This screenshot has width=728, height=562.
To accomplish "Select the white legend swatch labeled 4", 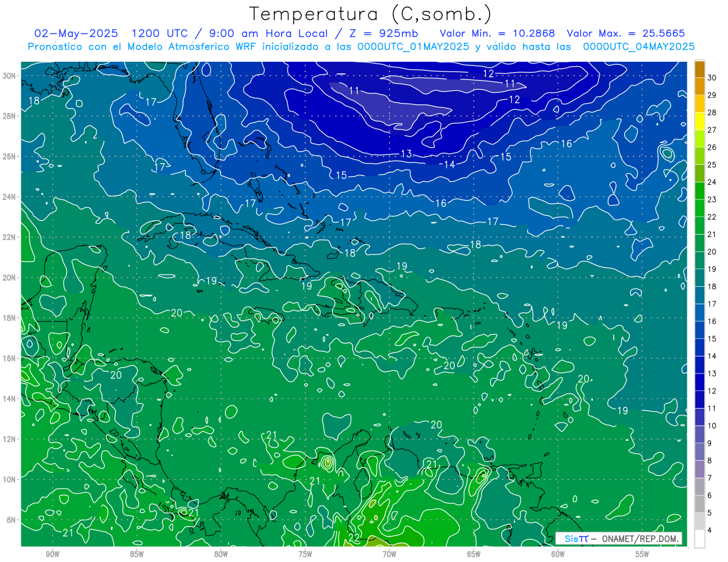I will pyautogui.click(x=699, y=539).
